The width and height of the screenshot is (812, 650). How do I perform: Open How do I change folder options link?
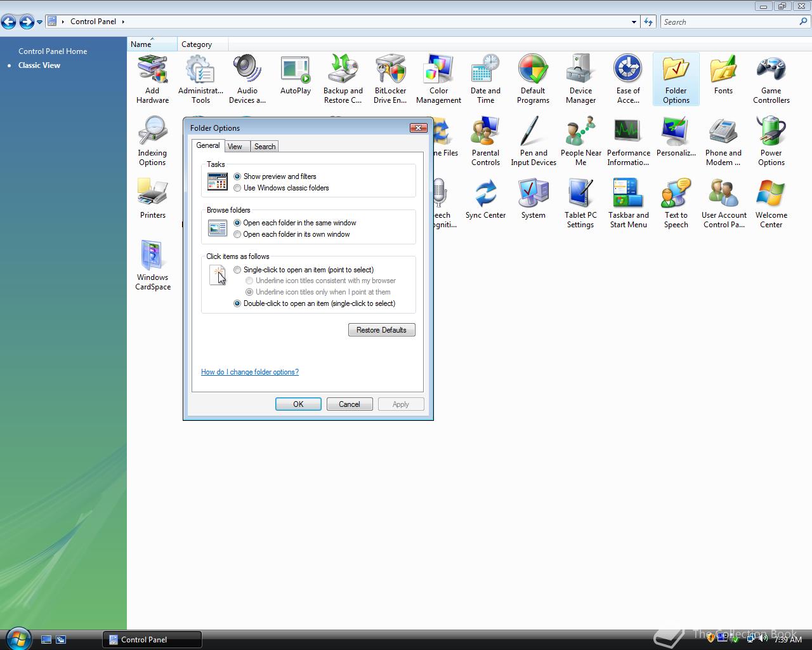[250, 372]
